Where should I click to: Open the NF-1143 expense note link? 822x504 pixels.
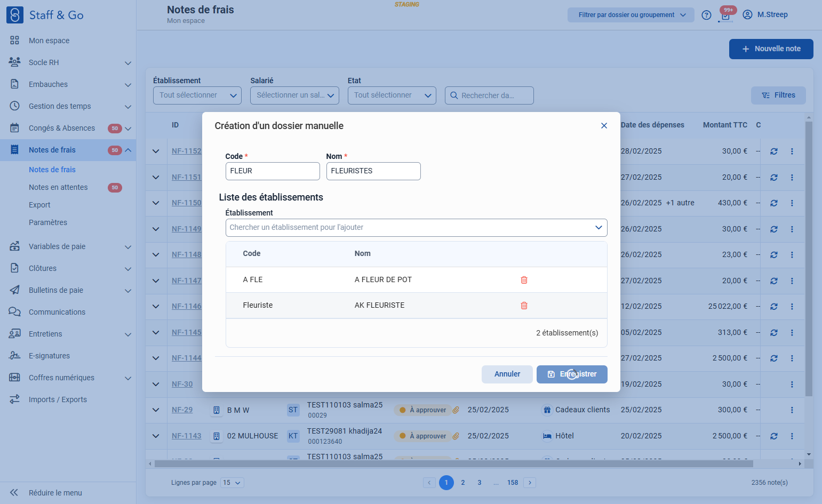point(187,436)
